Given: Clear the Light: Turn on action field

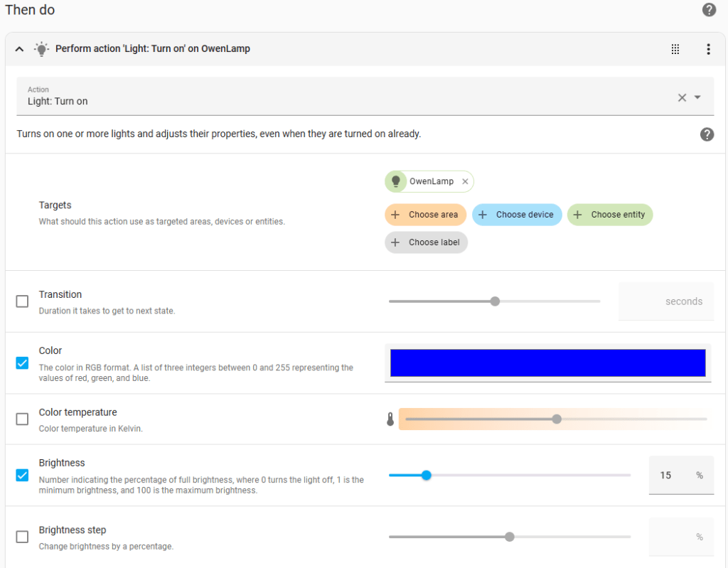Looking at the screenshot, I should tap(682, 97).
